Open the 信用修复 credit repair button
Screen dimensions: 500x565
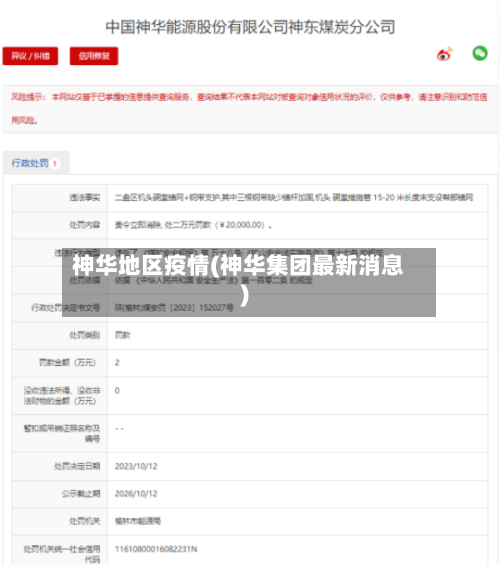tap(94, 56)
